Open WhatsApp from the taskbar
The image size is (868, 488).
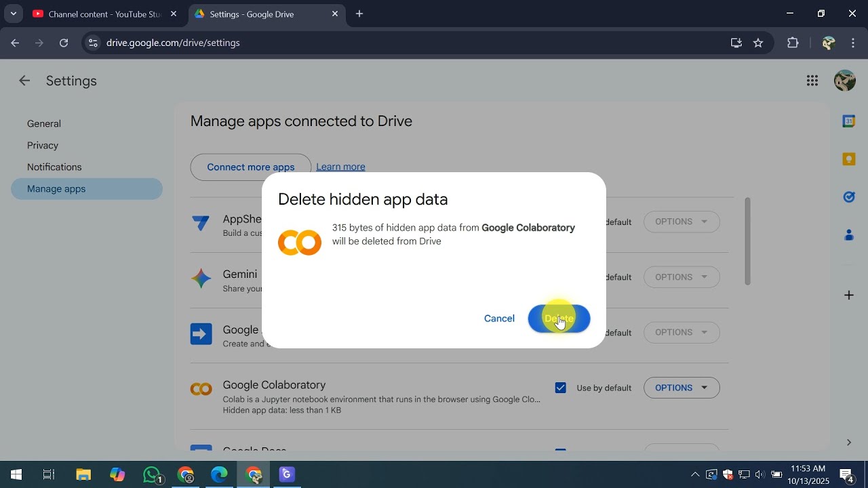point(153,474)
